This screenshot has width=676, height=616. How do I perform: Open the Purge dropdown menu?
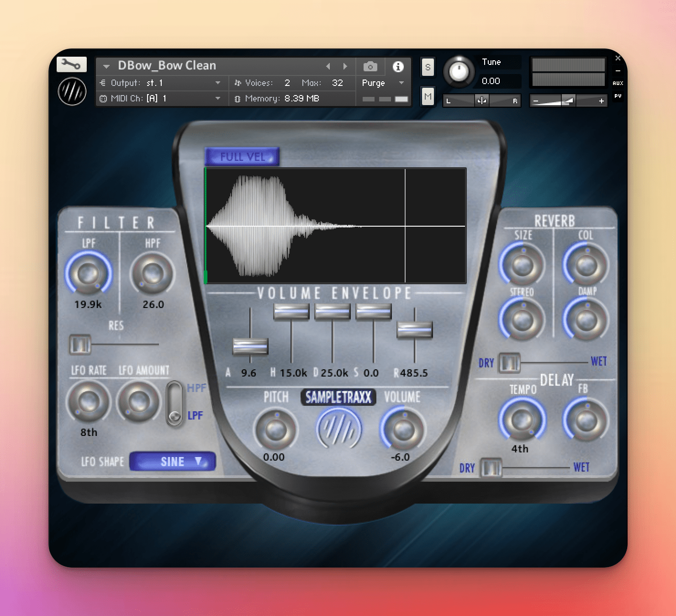pyautogui.click(x=382, y=83)
